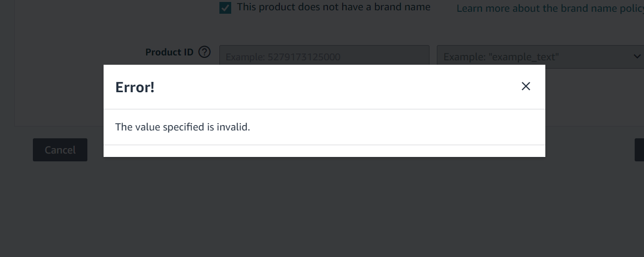The image size is (644, 257).
Task: Open "Learn more about the brand name policy" link
Action: tap(550, 8)
